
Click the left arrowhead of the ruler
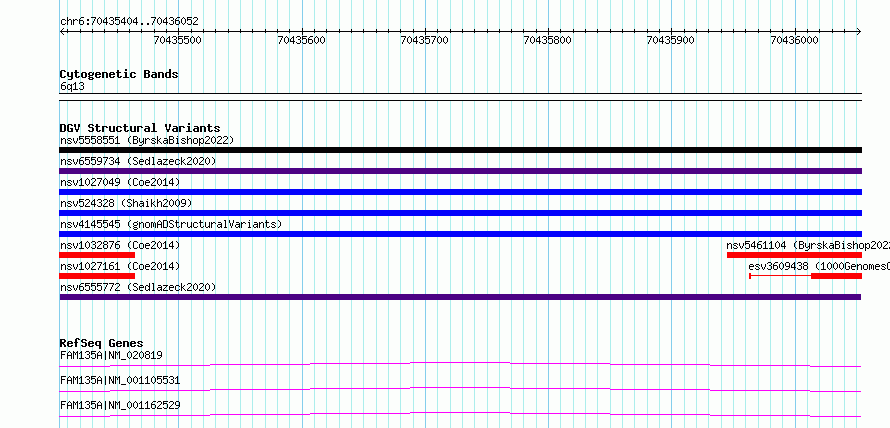tap(62, 32)
